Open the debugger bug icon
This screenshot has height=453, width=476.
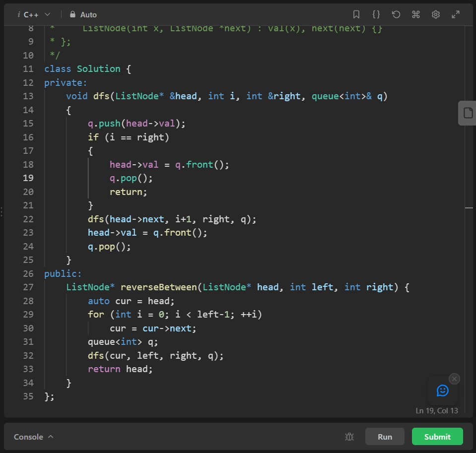point(349,437)
